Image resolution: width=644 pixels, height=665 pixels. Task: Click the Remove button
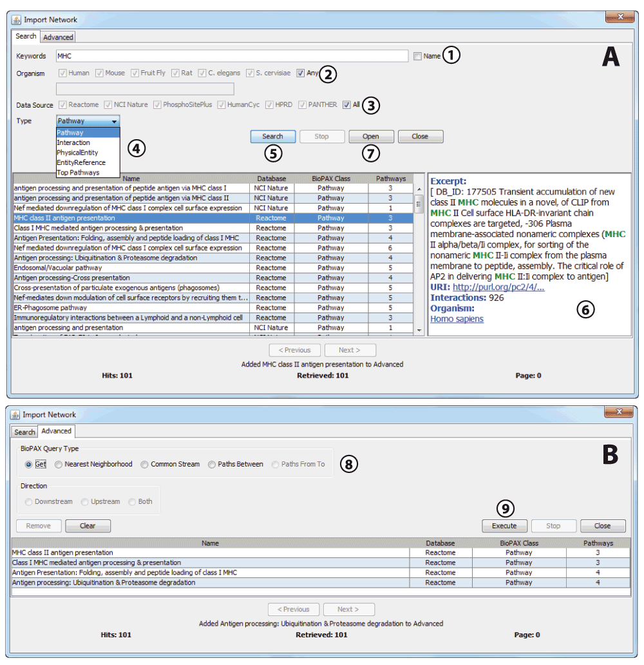pyautogui.click(x=39, y=526)
